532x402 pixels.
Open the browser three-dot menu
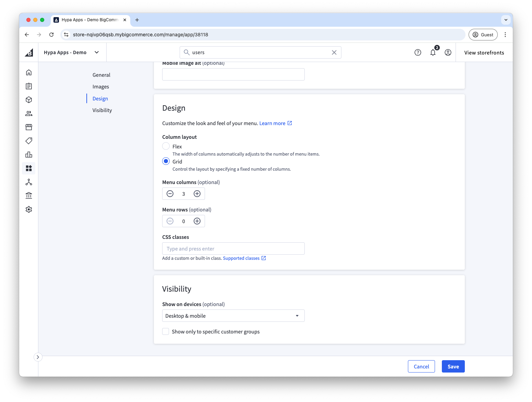point(505,35)
